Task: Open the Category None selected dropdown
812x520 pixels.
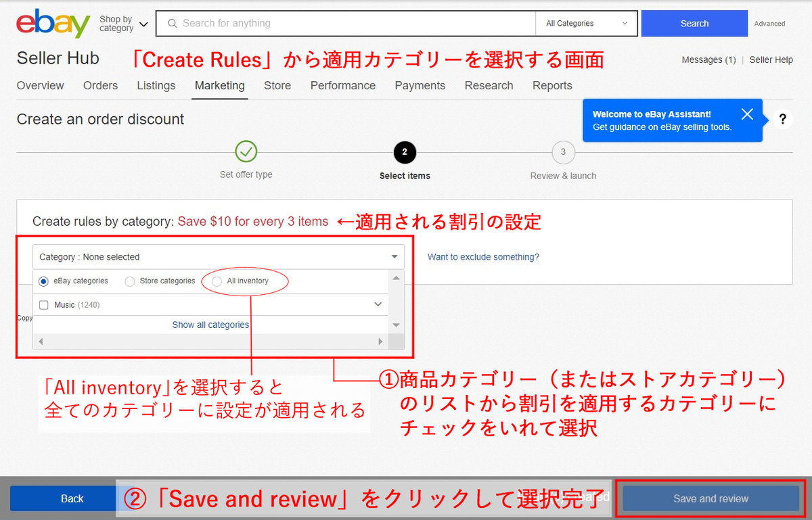Action: (219, 257)
